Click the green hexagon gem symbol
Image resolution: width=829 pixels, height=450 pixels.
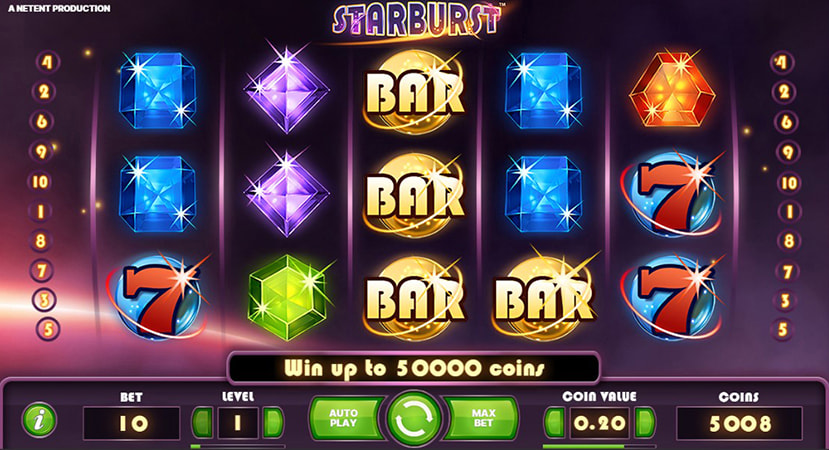(288, 297)
